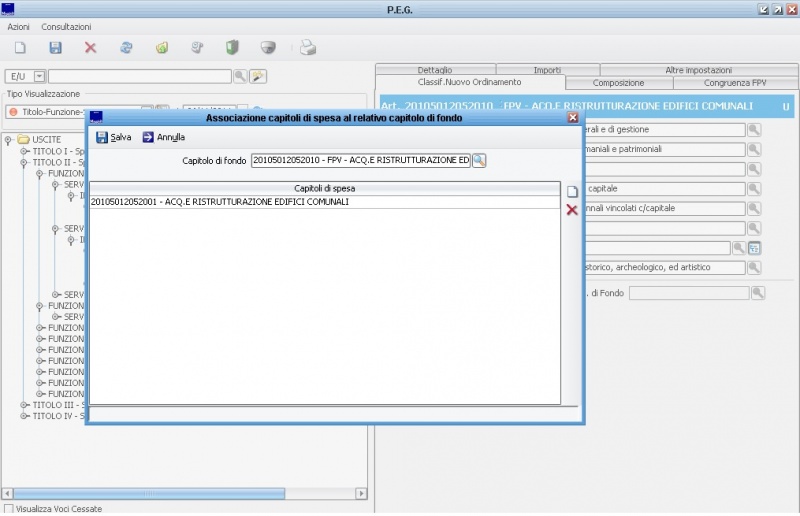Collapse the USCITE root tree node

(8, 140)
